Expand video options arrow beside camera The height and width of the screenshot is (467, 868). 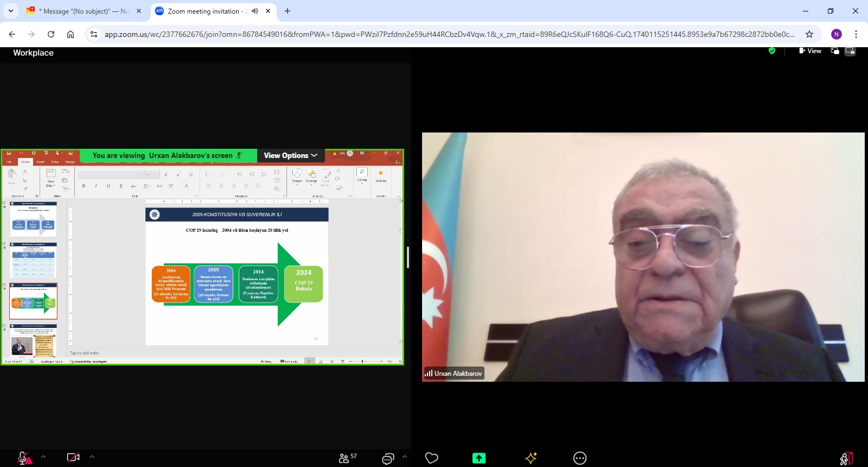pos(92,457)
